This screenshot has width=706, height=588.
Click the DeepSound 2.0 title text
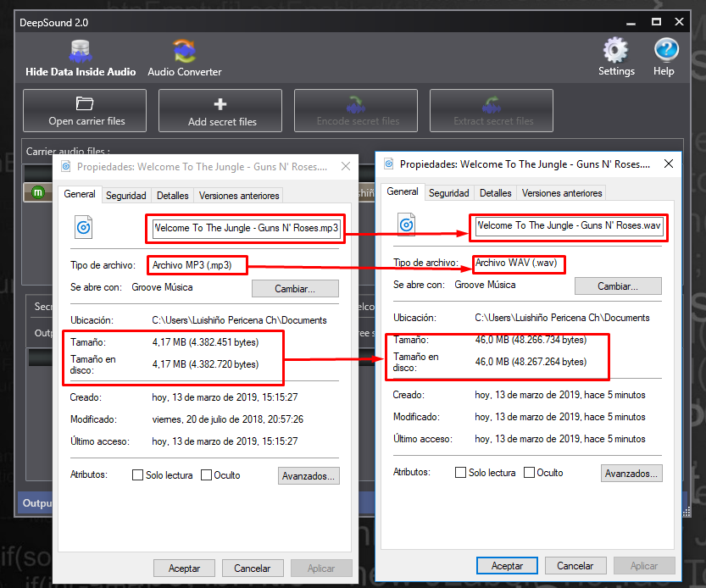tap(53, 23)
